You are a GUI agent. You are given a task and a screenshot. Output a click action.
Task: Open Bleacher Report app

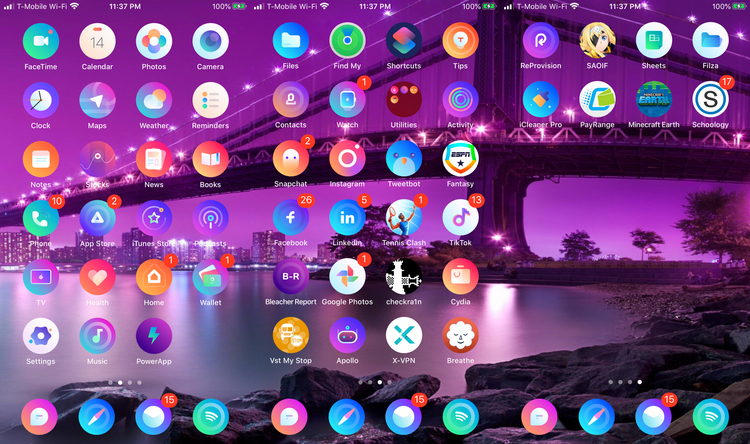291,277
